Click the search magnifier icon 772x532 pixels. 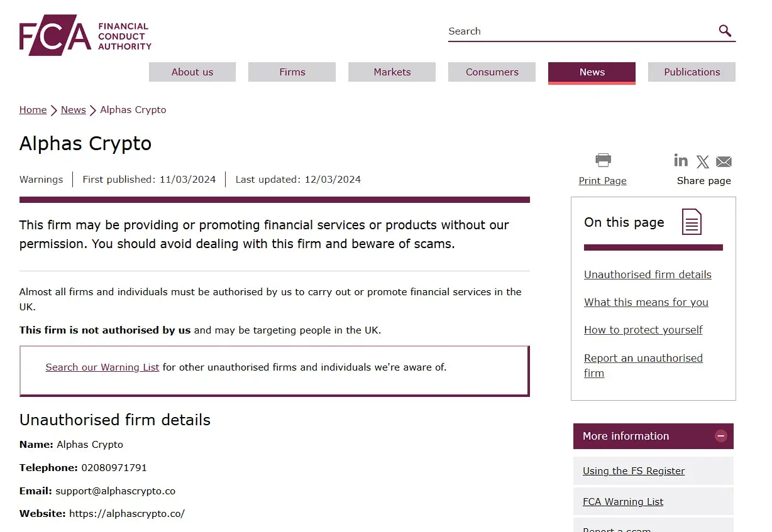pyautogui.click(x=725, y=31)
